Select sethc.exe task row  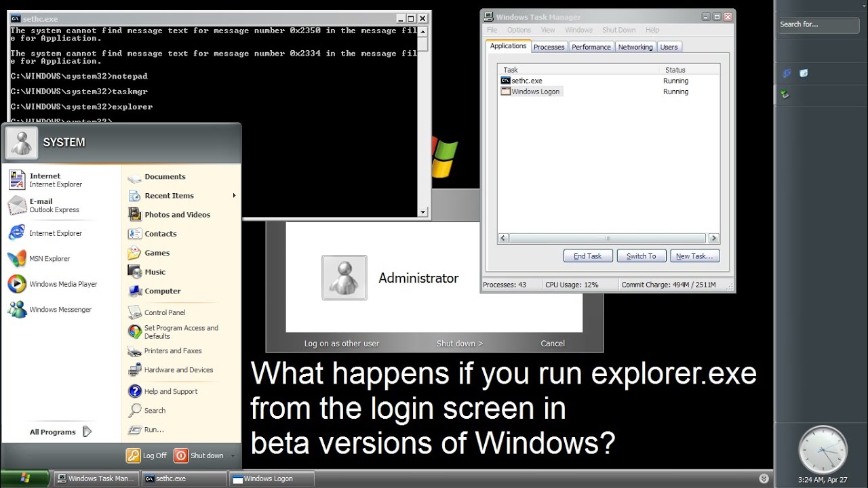pos(608,81)
